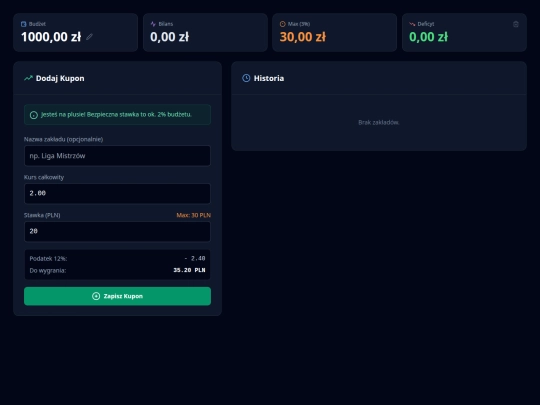Image resolution: width=540 pixels, height=405 pixels.
Task: Click the info icon in green notice
Action: 34,115
